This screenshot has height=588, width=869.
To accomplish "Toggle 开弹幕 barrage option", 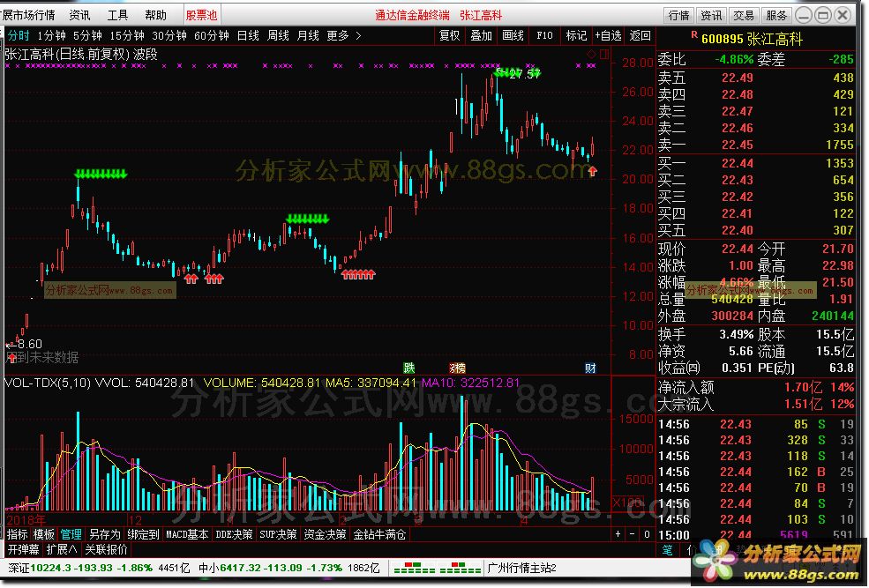I will coord(23,549).
